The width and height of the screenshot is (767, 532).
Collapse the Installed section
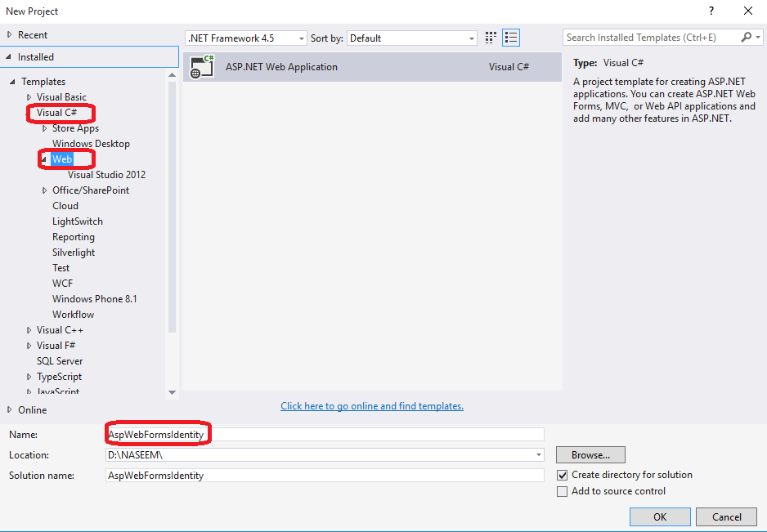click(9, 57)
